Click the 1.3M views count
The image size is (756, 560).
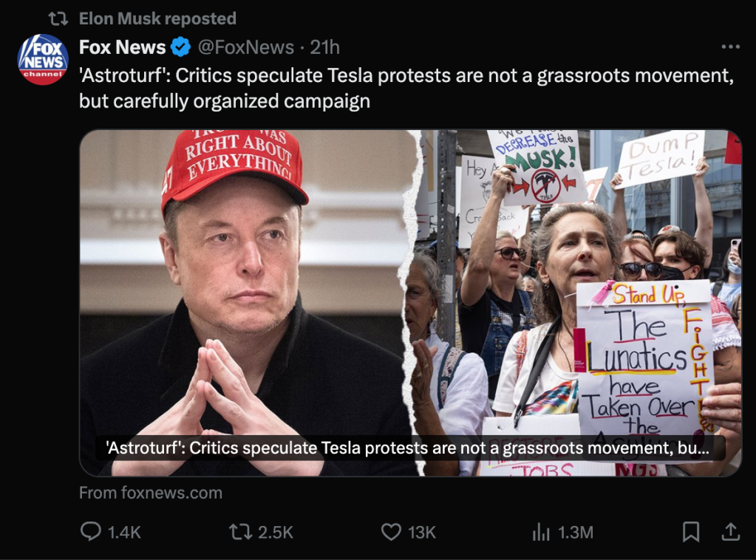pyautogui.click(x=575, y=532)
